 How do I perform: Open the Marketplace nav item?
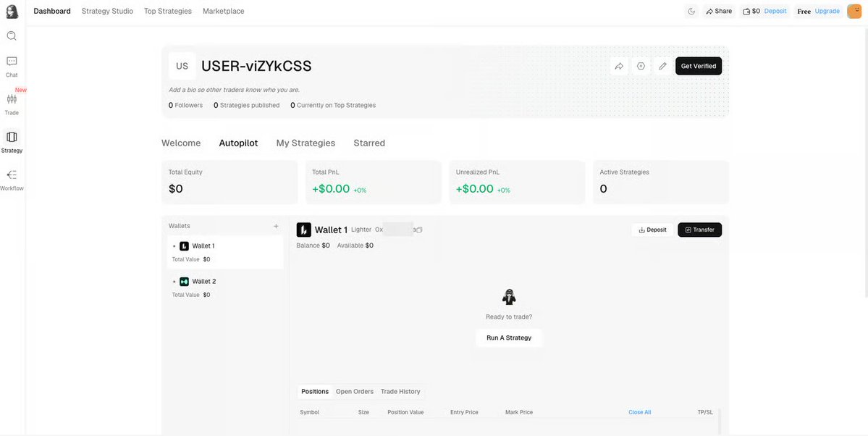click(x=224, y=11)
